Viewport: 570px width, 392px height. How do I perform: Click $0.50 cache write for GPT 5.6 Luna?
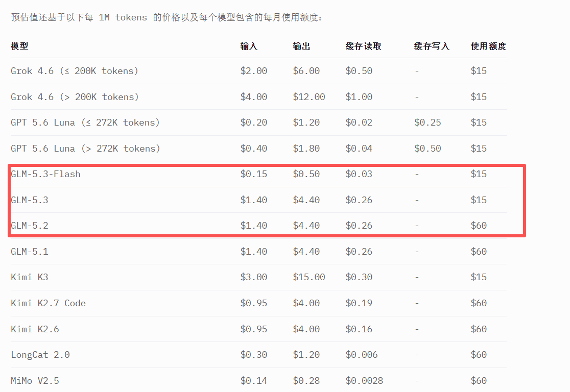coord(427,149)
